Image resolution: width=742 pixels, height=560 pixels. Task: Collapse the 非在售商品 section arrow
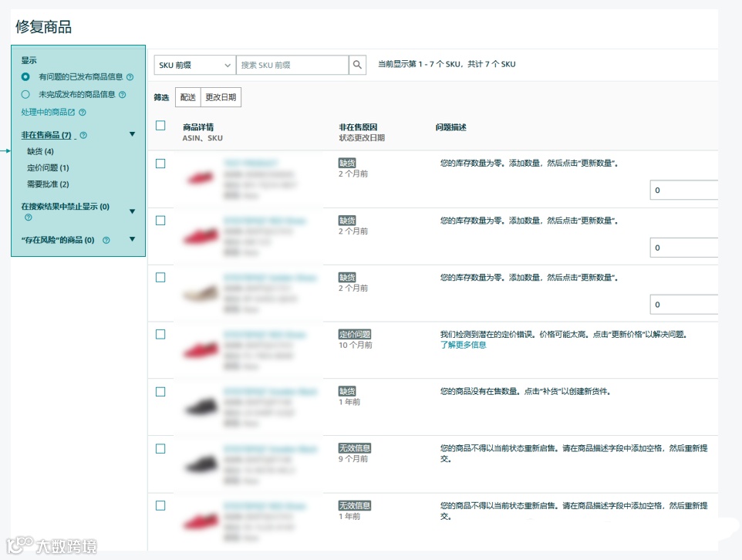[133, 134]
